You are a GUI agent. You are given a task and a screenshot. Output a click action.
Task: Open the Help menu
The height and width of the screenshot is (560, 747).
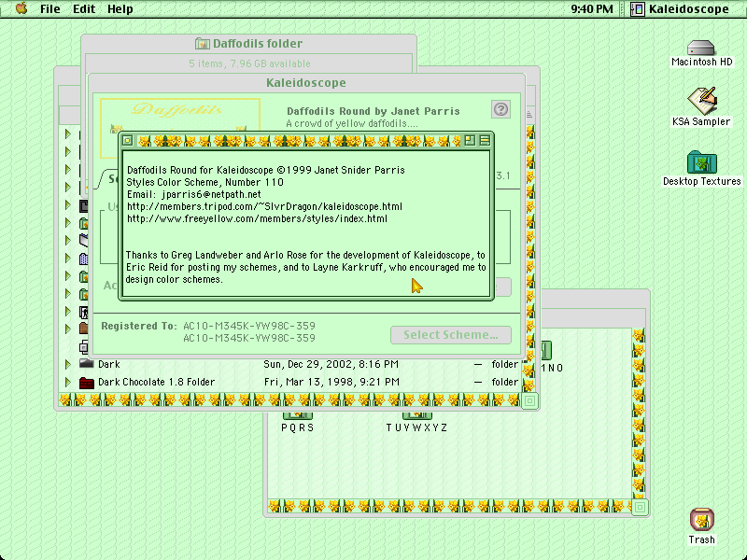(120, 9)
